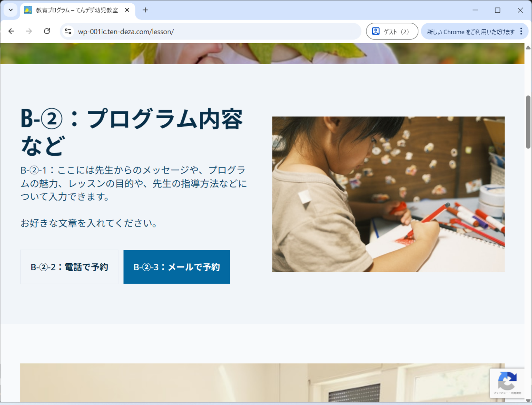Viewport: 532px width, 405px height.
Task: Click the B-②-2：電話で予約 button
Action: point(69,267)
